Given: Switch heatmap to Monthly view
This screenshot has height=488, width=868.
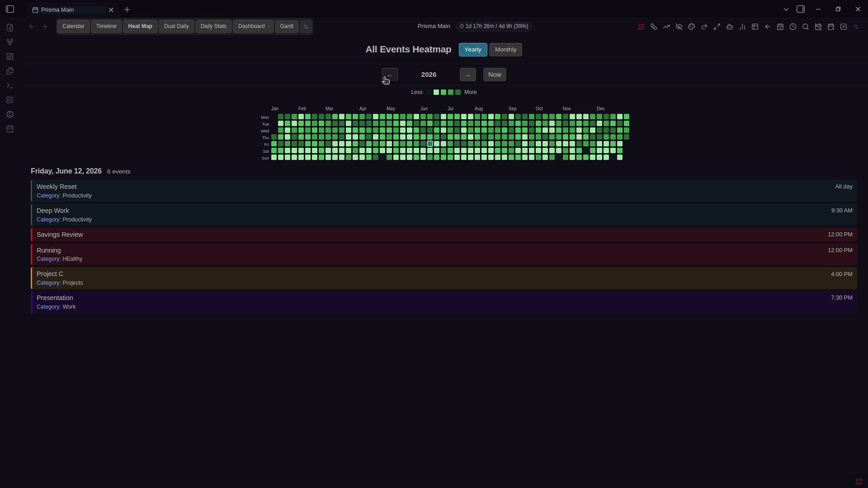Looking at the screenshot, I should (505, 50).
